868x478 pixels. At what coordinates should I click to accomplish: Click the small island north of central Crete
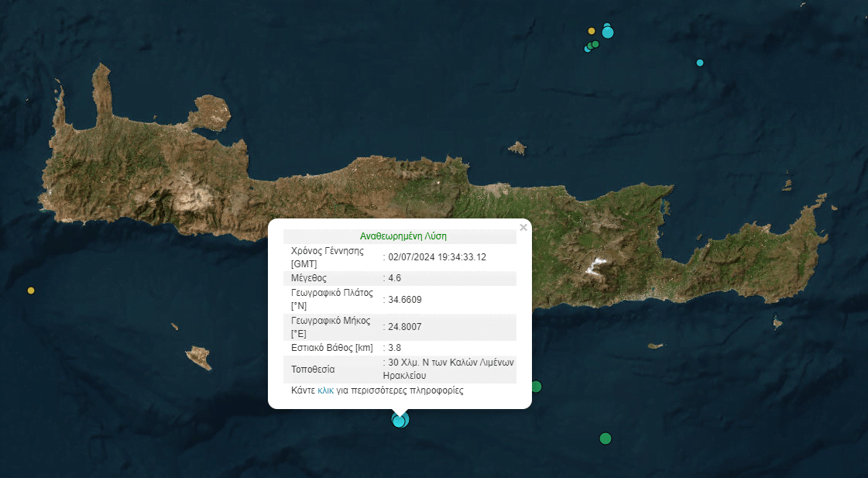click(517, 147)
